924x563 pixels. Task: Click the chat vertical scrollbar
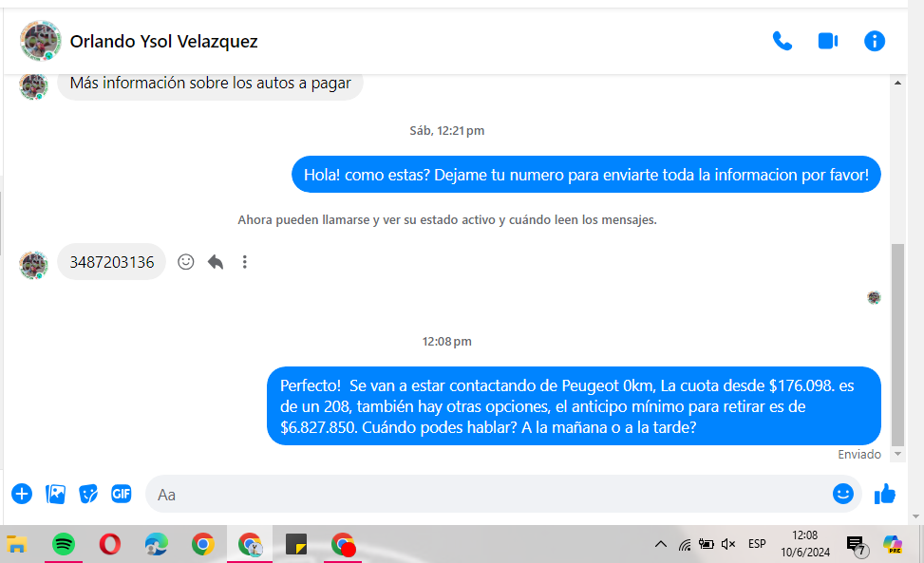click(x=897, y=342)
